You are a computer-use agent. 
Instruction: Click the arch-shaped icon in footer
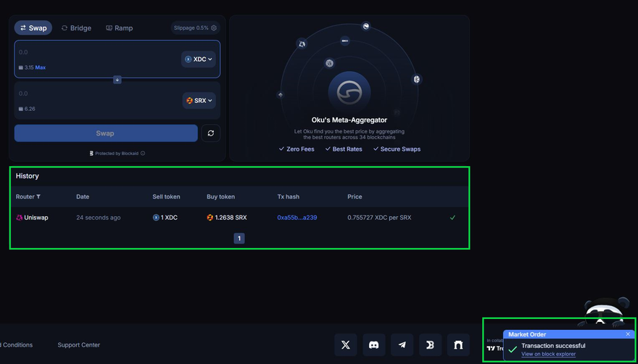coord(458,345)
